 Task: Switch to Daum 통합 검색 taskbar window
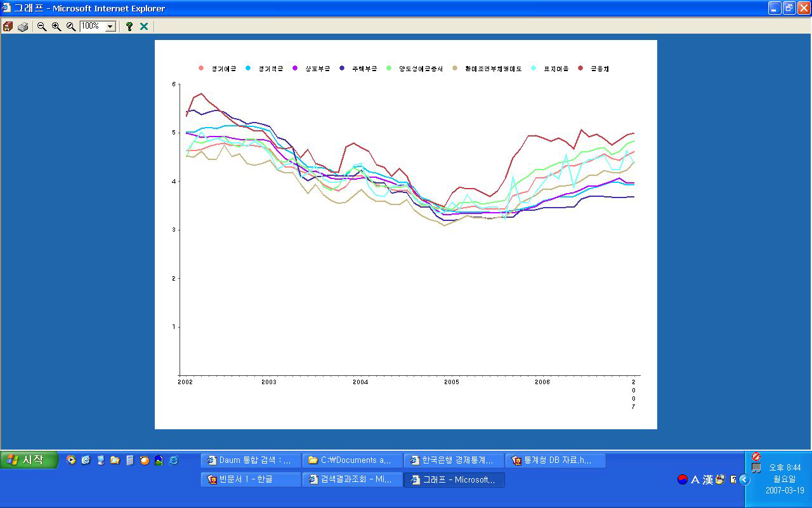pyautogui.click(x=251, y=460)
